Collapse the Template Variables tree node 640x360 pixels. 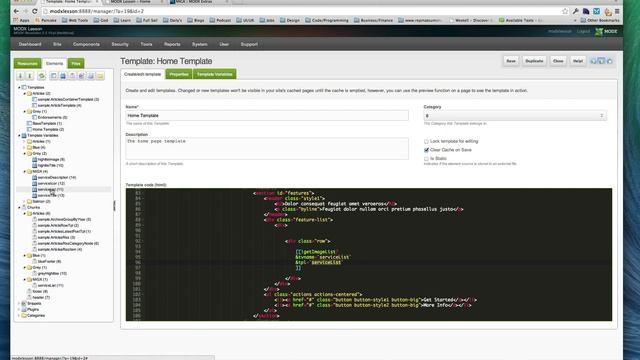pyautogui.click(x=19, y=136)
